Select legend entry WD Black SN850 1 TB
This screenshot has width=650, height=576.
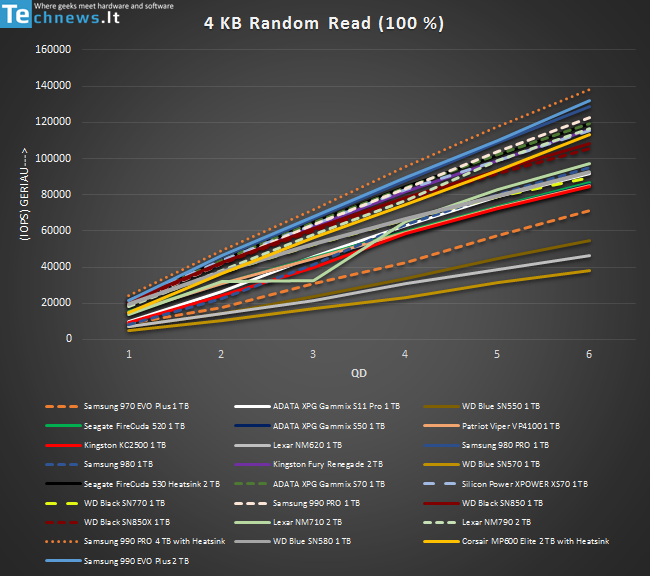[483, 503]
